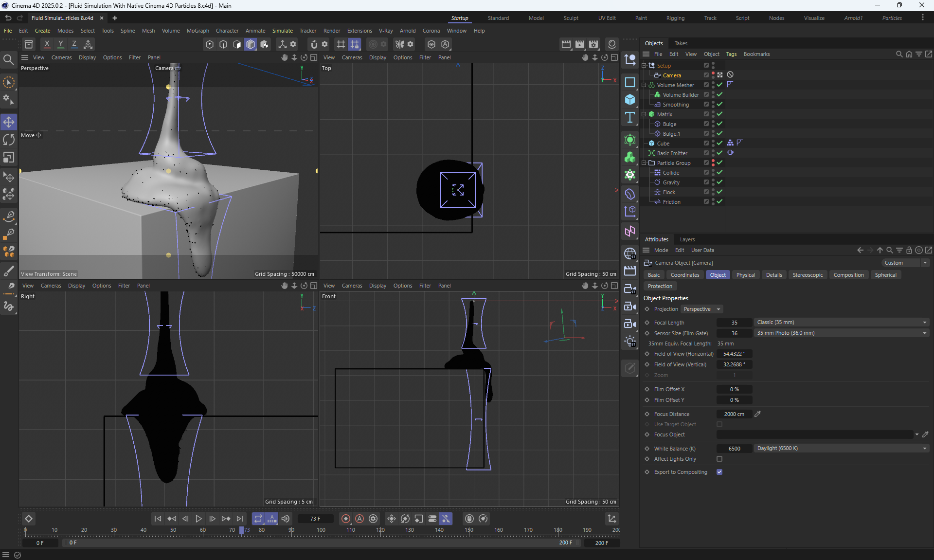This screenshot has height=560, width=934.
Task: Click the Focal Length input field
Action: (734, 323)
